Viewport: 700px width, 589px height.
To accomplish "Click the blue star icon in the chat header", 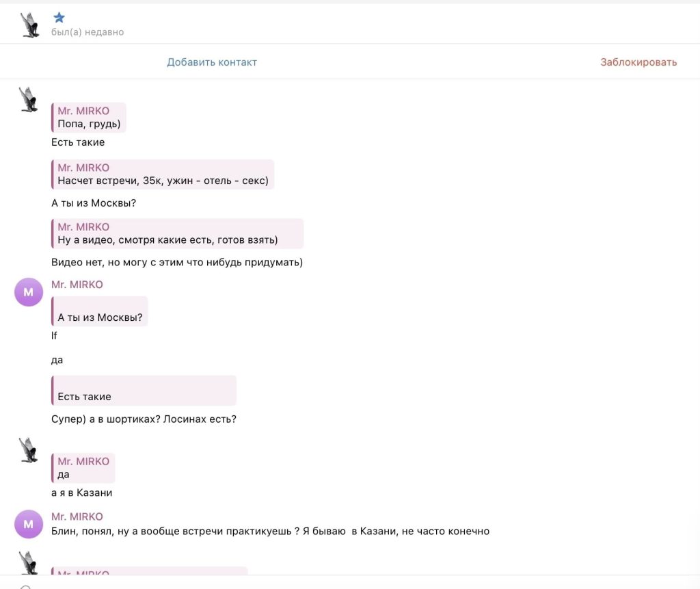I will click(x=59, y=18).
